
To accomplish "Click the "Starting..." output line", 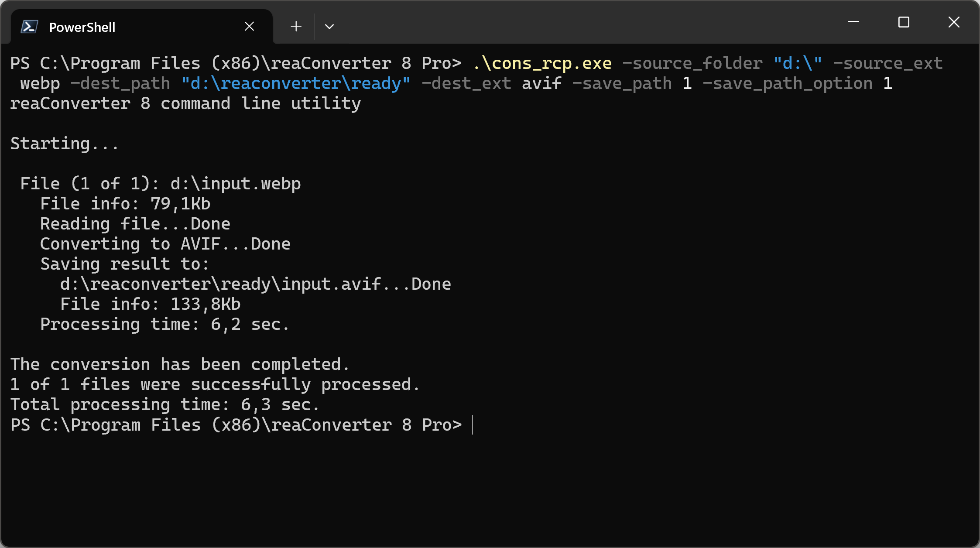I will (x=64, y=144).
